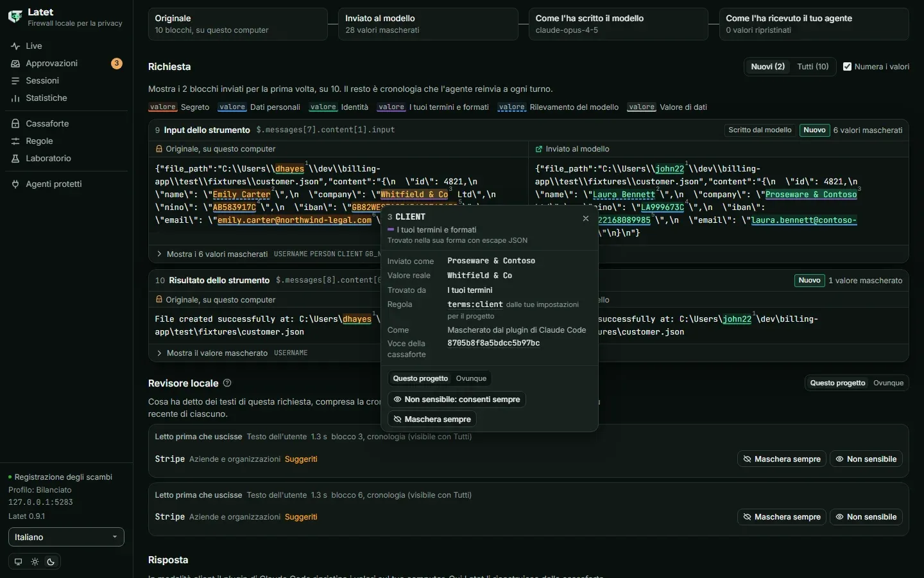Image resolution: width=924 pixels, height=578 pixels.
Task: Select light theme sun icon
Action: tap(35, 562)
